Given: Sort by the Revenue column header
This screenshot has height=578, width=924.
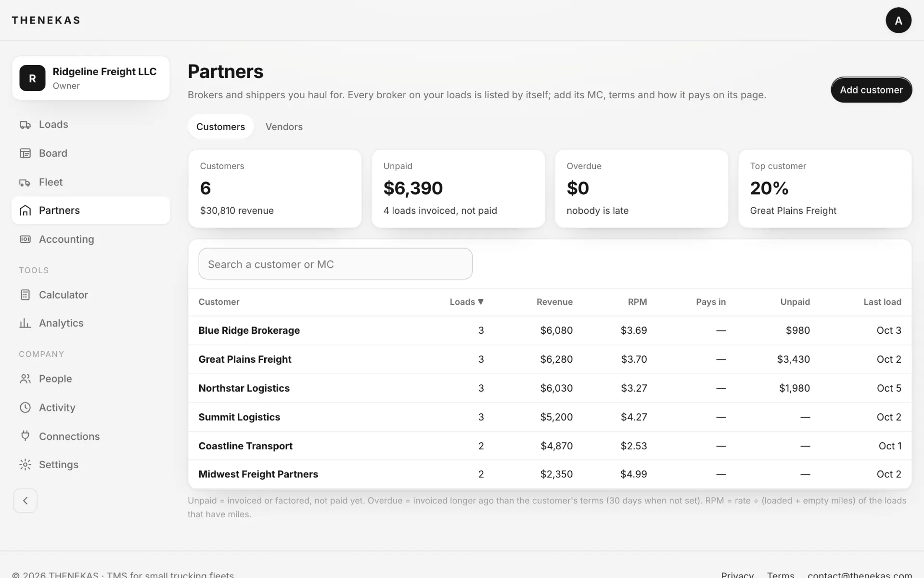Looking at the screenshot, I should pos(554,302).
